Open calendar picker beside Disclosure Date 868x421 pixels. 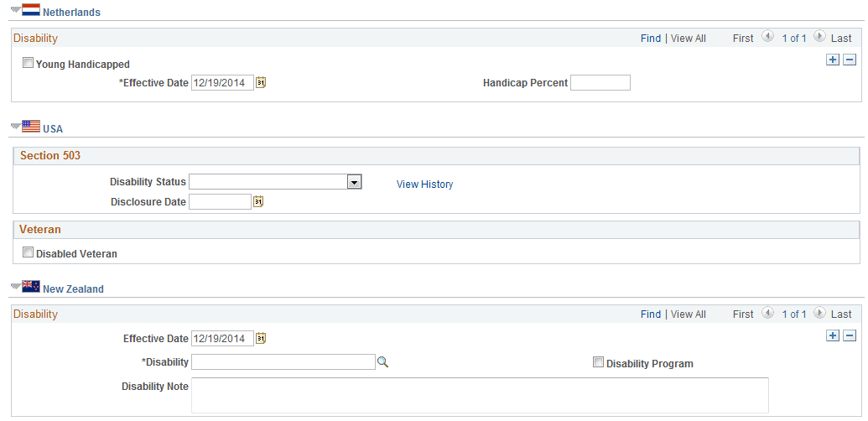(258, 202)
